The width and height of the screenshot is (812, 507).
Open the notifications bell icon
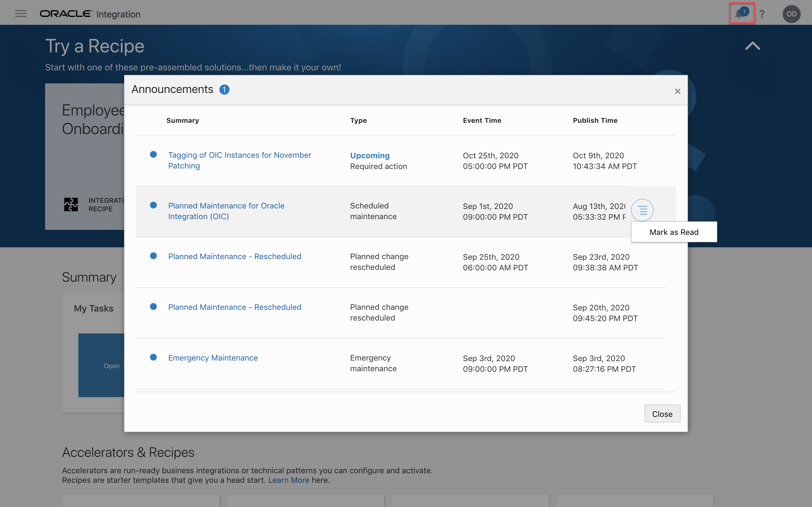pyautogui.click(x=741, y=13)
